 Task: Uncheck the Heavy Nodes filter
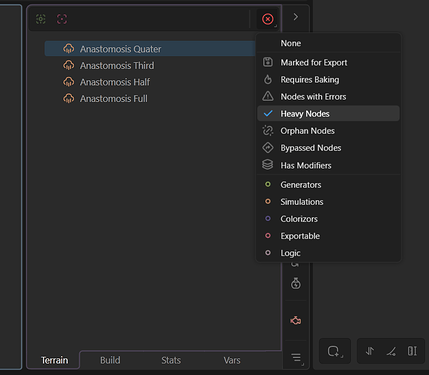click(328, 114)
